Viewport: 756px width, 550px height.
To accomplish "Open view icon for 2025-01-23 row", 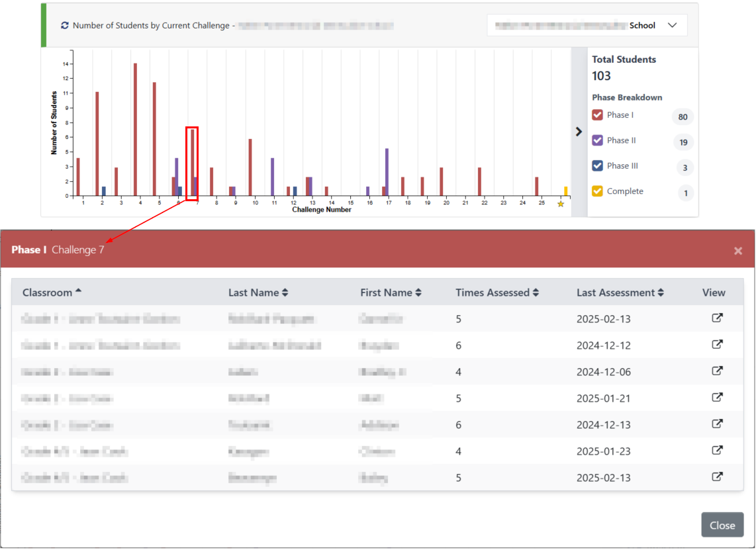I will 718,451.
